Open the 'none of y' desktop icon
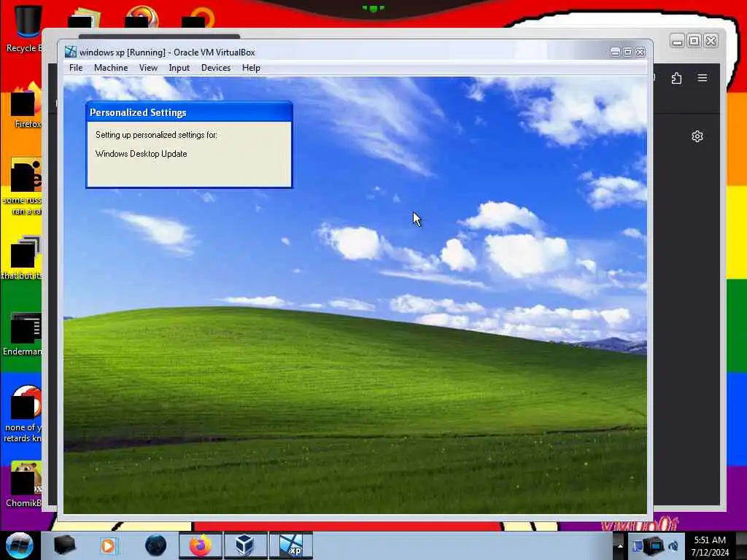The height and width of the screenshot is (560, 747). (x=23, y=413)
